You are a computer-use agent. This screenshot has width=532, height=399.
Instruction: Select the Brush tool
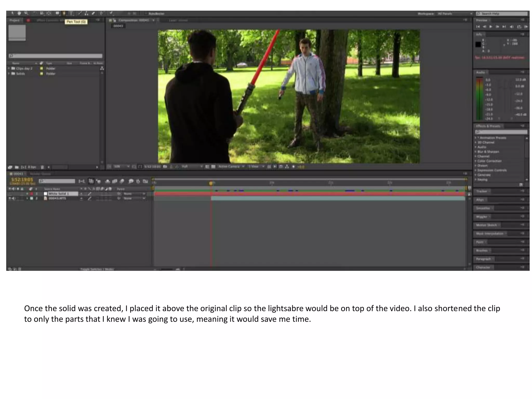tap(80, 13)
